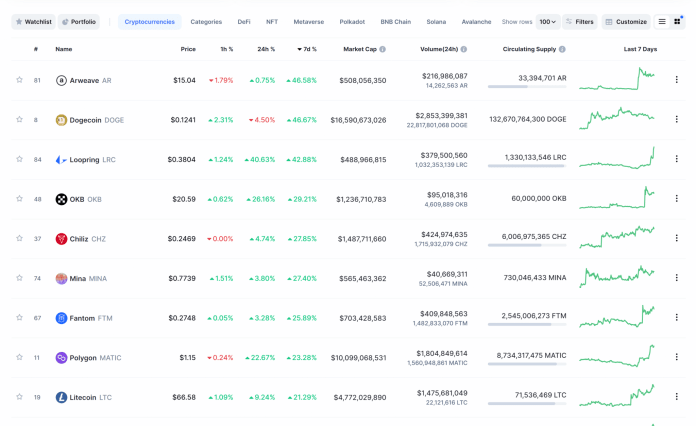The width and height of the screenshot is (696, 426).
Task: Switch to list view layout icon
Action: click(661, 21)
